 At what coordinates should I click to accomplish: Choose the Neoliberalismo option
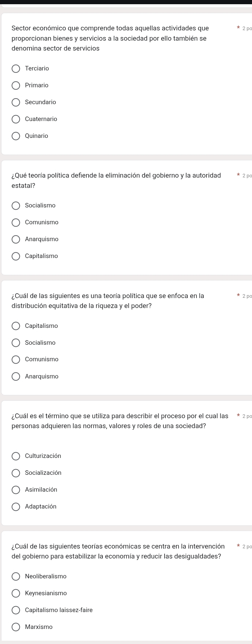(x=16, y=576)
